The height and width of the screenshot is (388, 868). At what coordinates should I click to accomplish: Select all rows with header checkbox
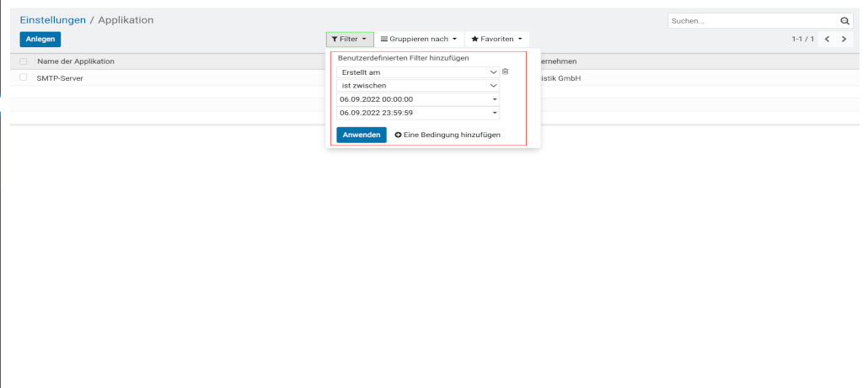tap(24, 61)
